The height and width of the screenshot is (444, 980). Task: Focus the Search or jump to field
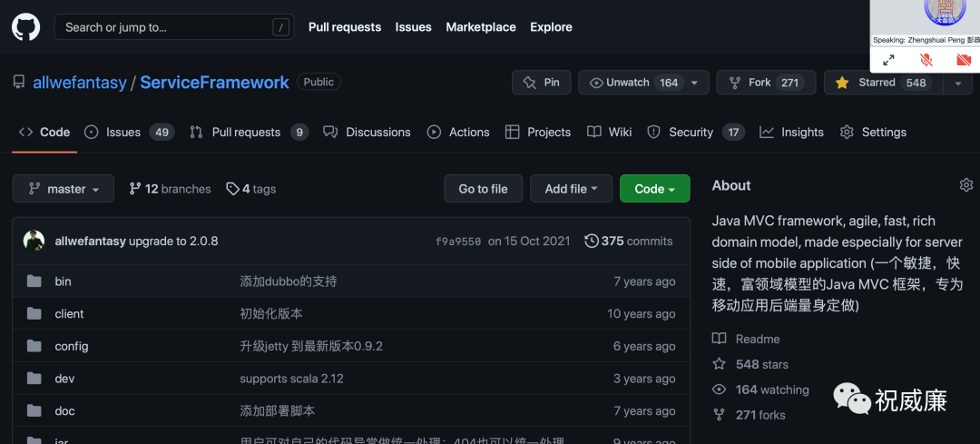click(x=174, y=27)
